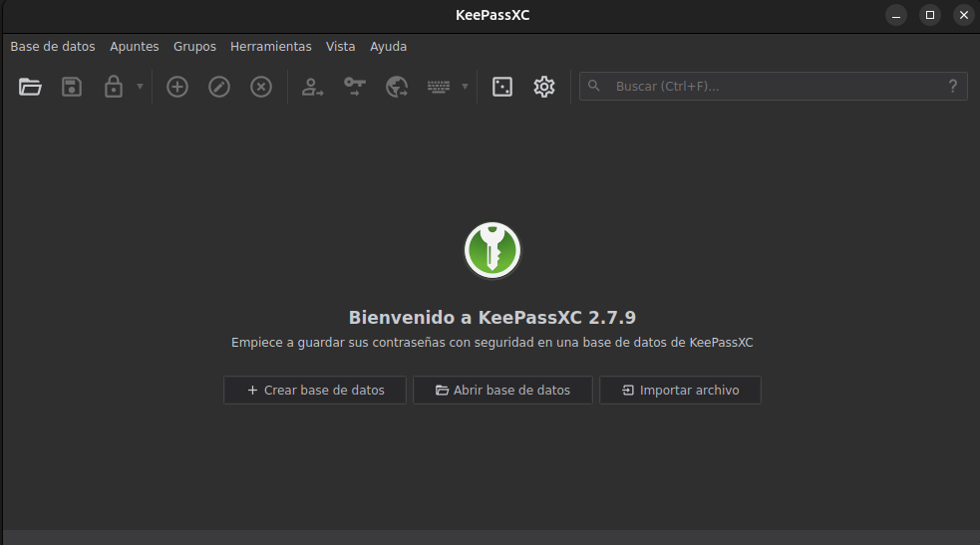Viewport: 980px width, 545px height.
Task: Expand the auto-type dropdown arrow
Action: click(x=465, y=86)
